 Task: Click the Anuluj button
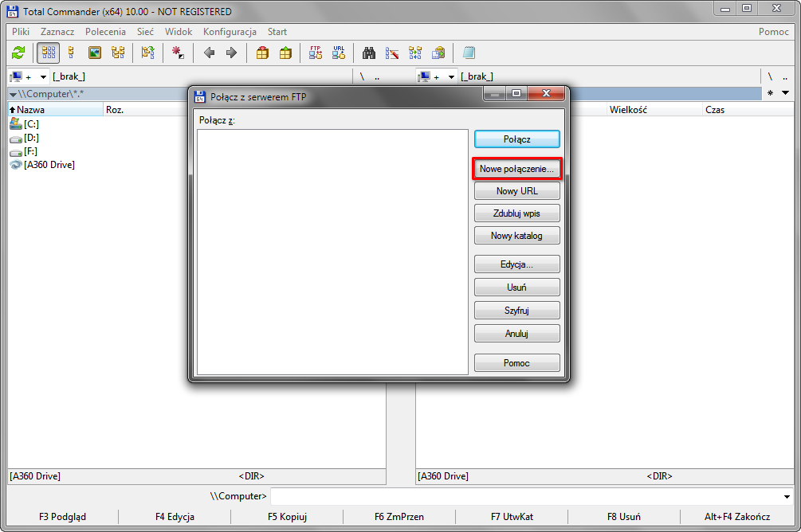coord(517,334)
